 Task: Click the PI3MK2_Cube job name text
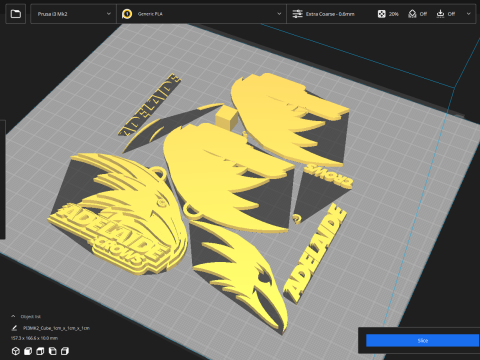point(56,328)
